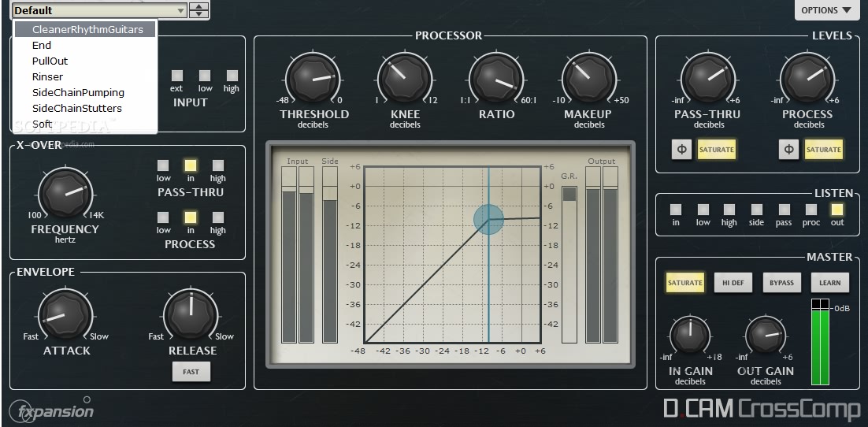Toggle the MASTER SATURATE button

tap(684, 283)
